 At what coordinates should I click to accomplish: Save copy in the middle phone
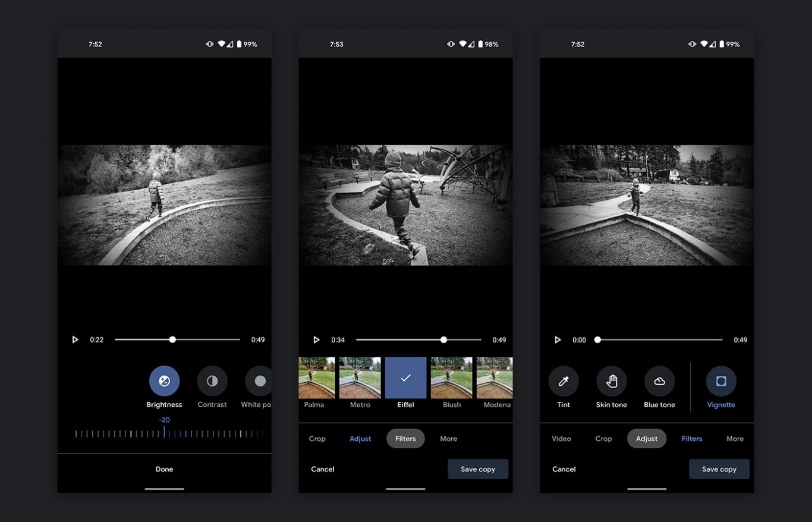coord(478,469)
